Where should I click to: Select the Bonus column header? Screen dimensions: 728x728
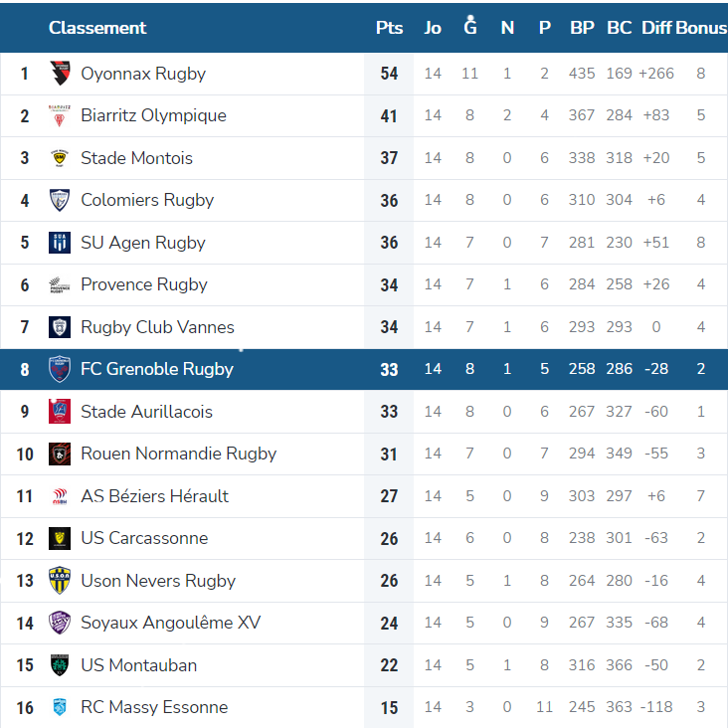tap(701, 28)
